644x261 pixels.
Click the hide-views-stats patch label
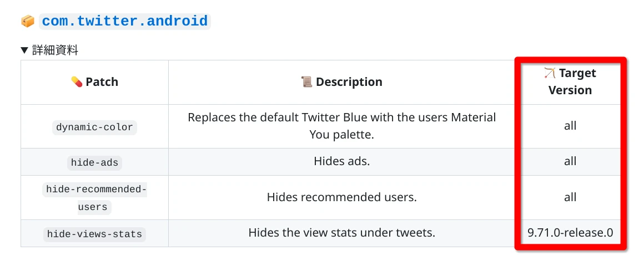(95, 234)
